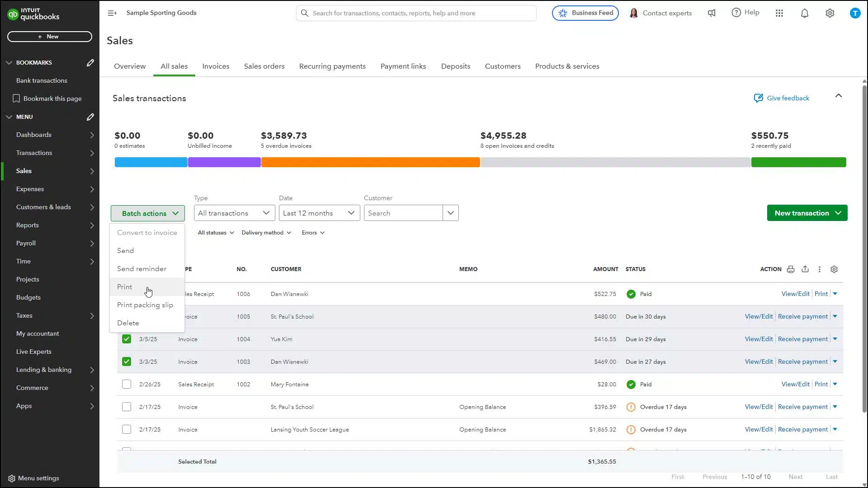Click the search magnifier icon
The height and width of the screenshot is (488, 868).
[x=305, y=13]
